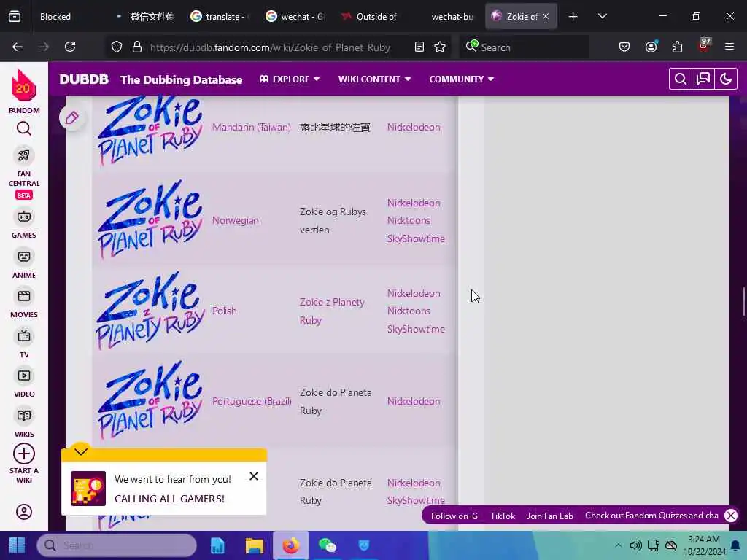747x560 pixels.
Task: Open the wiki Discuss chat icon
Action: point(703,79)
